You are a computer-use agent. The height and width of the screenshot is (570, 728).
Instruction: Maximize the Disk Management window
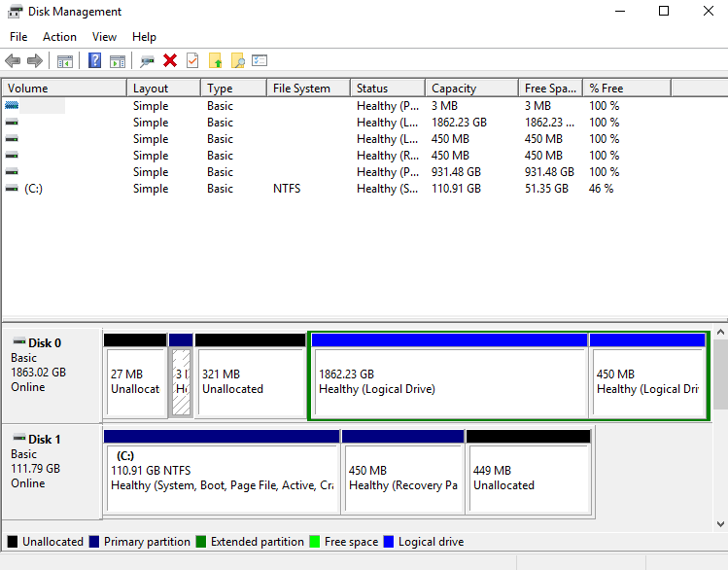tap(664, 11)
